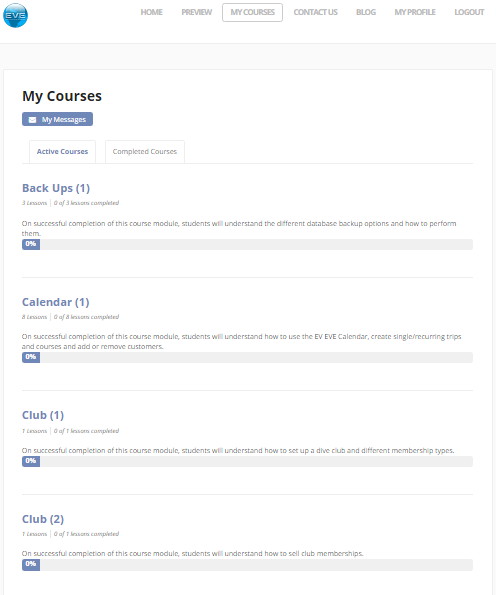
Task: Click the EVE logo icon
Action: coord(16,15)
